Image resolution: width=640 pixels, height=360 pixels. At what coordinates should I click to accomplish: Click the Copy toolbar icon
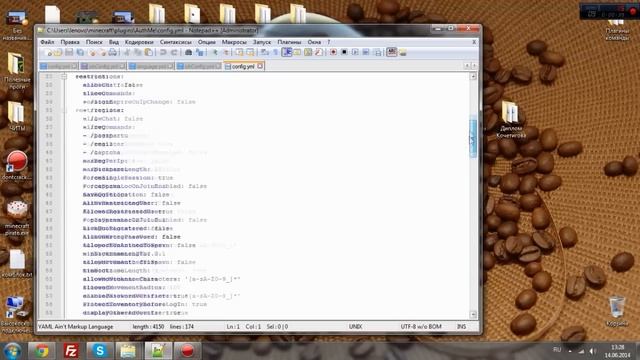click(x=138, y=52)
